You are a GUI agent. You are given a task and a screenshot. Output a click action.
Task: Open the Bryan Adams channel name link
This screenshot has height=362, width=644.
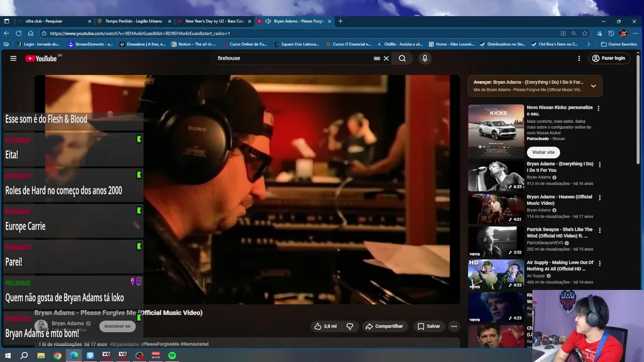(67, 323)
